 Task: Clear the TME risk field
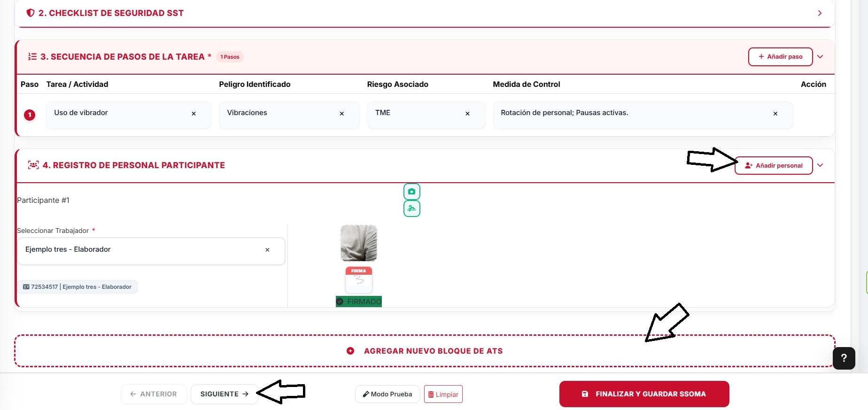pos(467,114)
